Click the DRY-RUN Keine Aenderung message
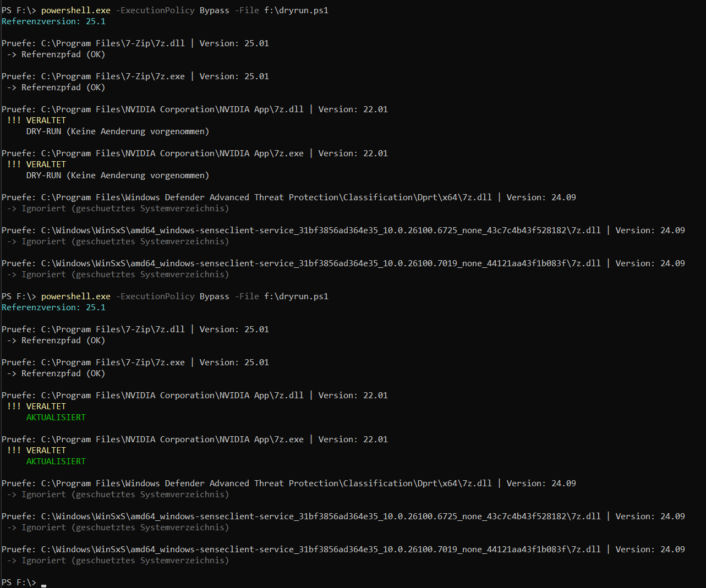Viewport: 706px width, 588px height. pyautogui.click(x=117, y=131)
